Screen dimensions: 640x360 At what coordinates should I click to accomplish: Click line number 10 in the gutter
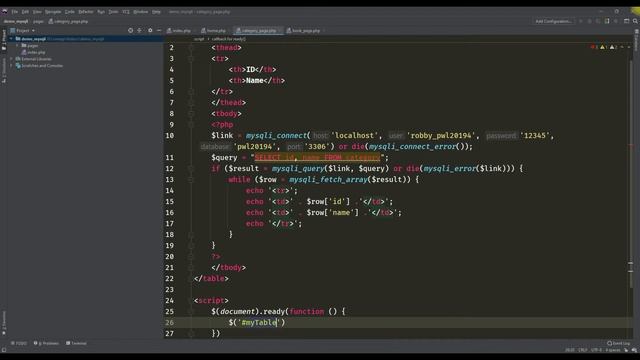[x=170, y=136]
